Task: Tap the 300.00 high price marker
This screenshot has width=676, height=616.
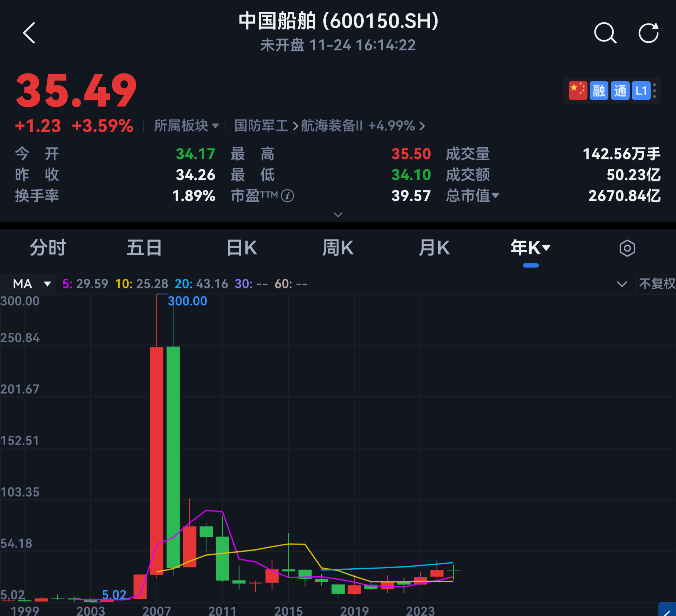Action: [187, 301]
